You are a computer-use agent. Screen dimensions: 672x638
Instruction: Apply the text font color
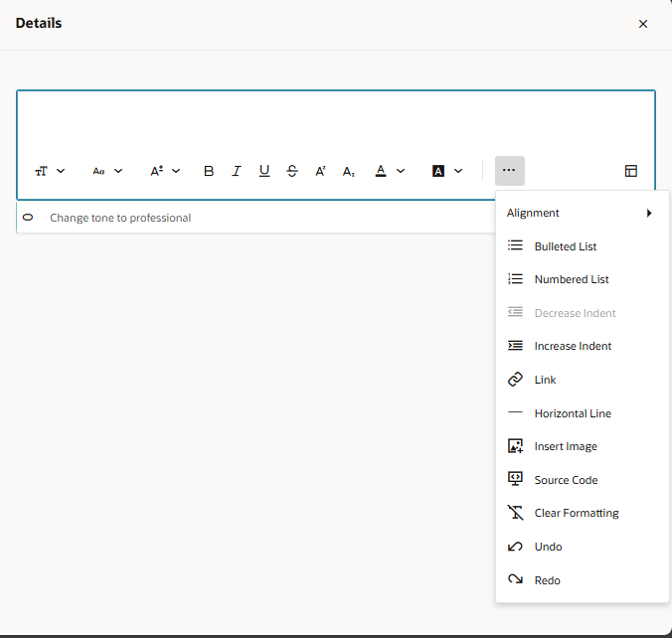tap(381, 171)
